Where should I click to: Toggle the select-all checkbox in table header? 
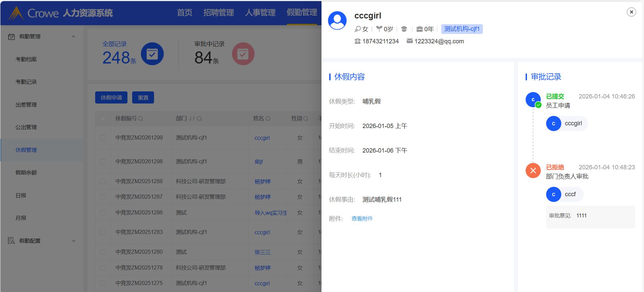click(x=103, y=119)
